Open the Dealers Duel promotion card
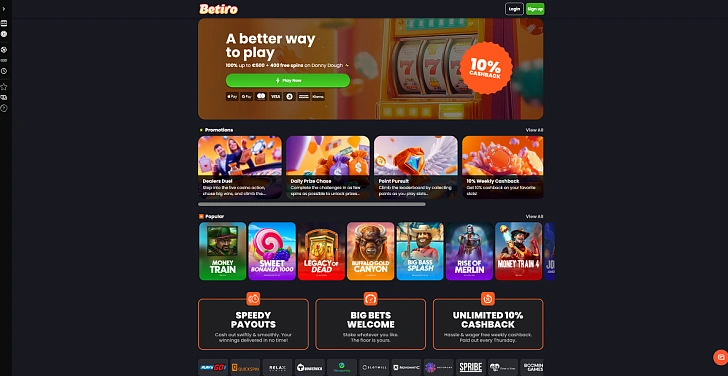Screen dimensions: 728x376 pos(240,167)
